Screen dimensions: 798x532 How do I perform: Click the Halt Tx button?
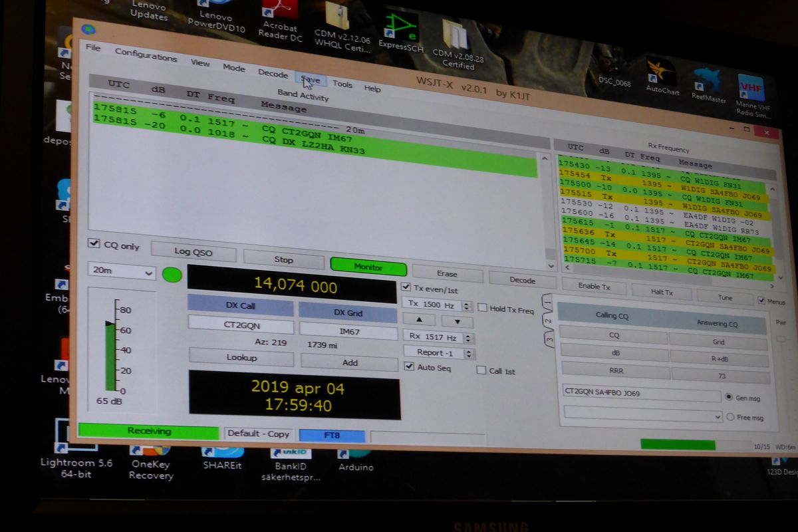(x=661, y=292)
